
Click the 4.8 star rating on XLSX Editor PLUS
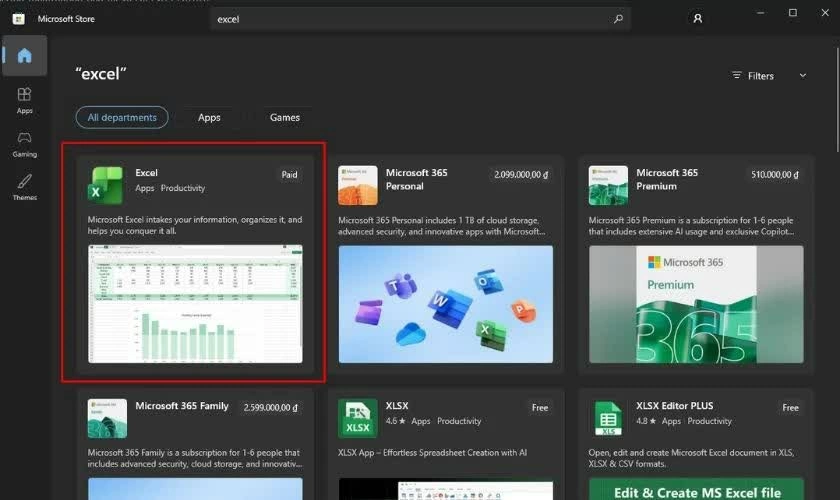(646, 421)
